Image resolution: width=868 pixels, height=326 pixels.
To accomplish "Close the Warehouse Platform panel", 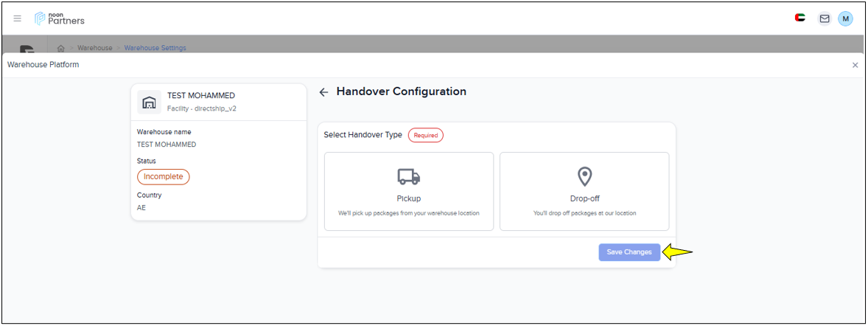I will point(855,65).
